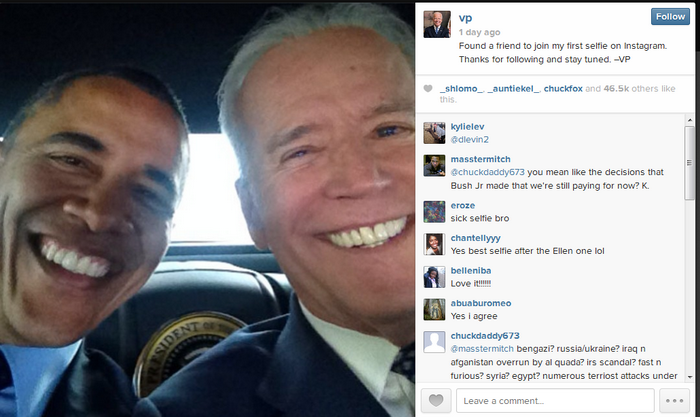Follow the vp account
Viewport: 700px width, 417px height.
pyautogui.click(x=670, y=17)
